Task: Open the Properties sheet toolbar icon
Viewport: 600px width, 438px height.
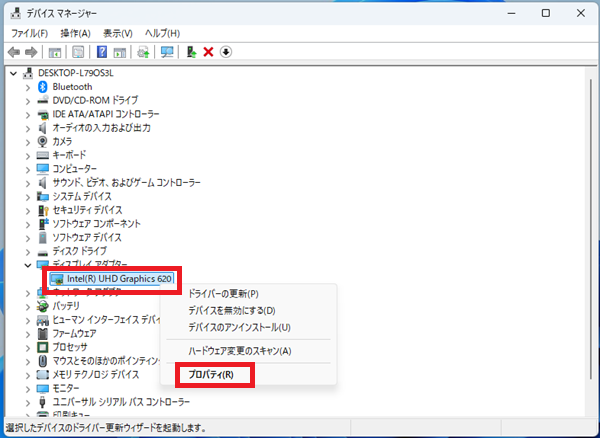Action: pos(78,52)
